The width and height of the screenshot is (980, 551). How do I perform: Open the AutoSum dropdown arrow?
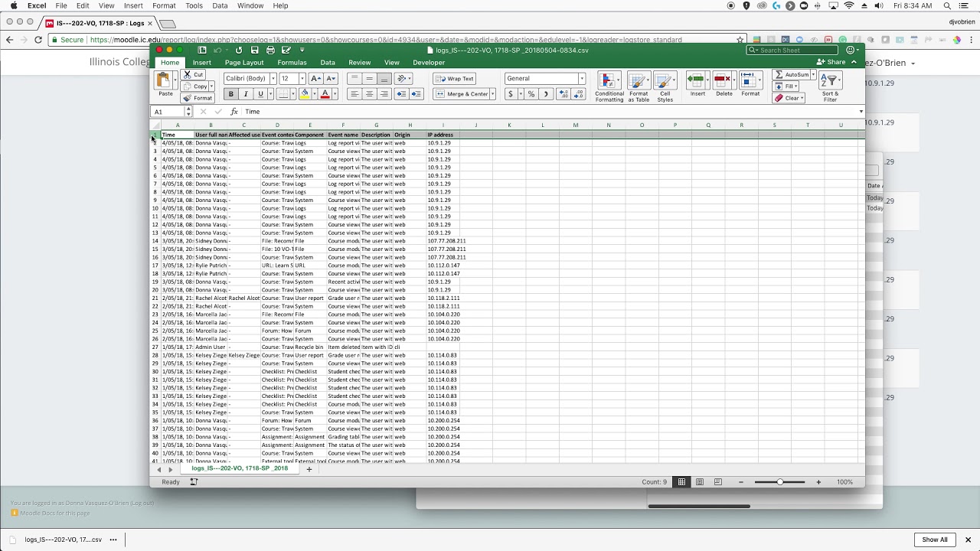tap(812, 75)
